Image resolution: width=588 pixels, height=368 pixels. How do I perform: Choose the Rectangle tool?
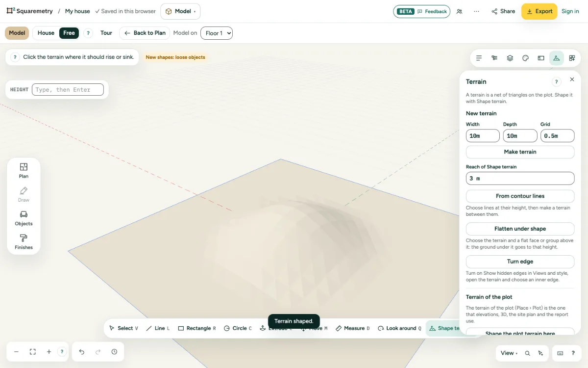[x=196, y=328]
